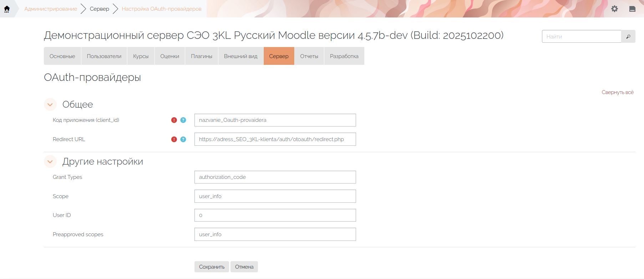644x279 pixels.
Task: Click the Grant Types input field
Action: click(x=275, y=177)
